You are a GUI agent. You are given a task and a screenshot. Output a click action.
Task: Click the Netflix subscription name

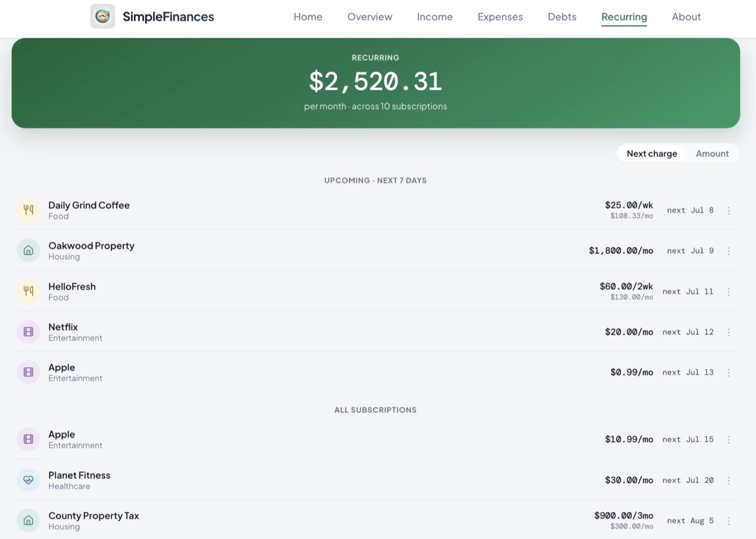pyautogui.click(x=63, y=327)
